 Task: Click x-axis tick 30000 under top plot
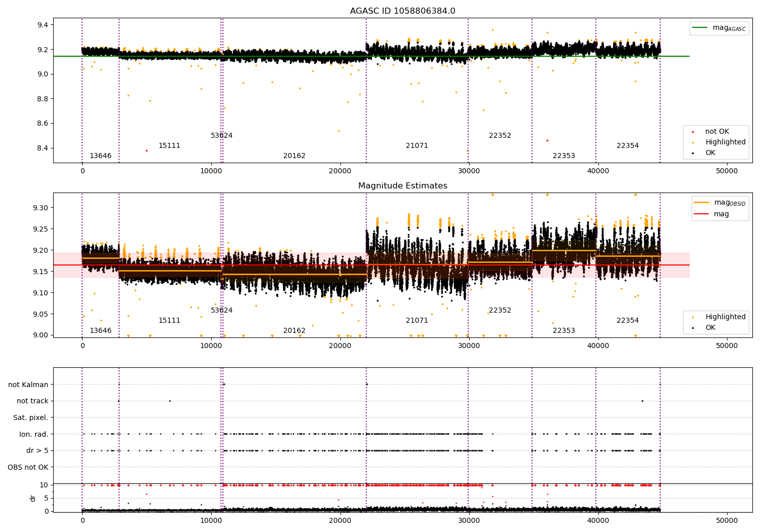click(x=469, y=171)
